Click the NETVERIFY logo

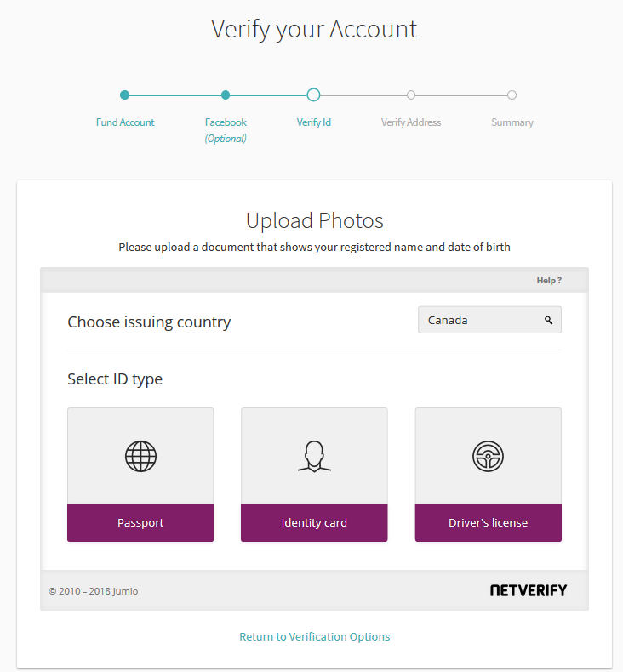(x=529, y=590)
